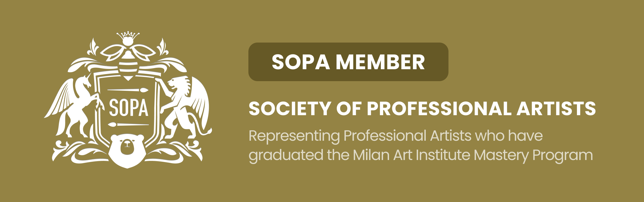Viewport: 644px width, 202px height.
Task: Open the Society of Professional Artists heading
Action: (422, 108)
